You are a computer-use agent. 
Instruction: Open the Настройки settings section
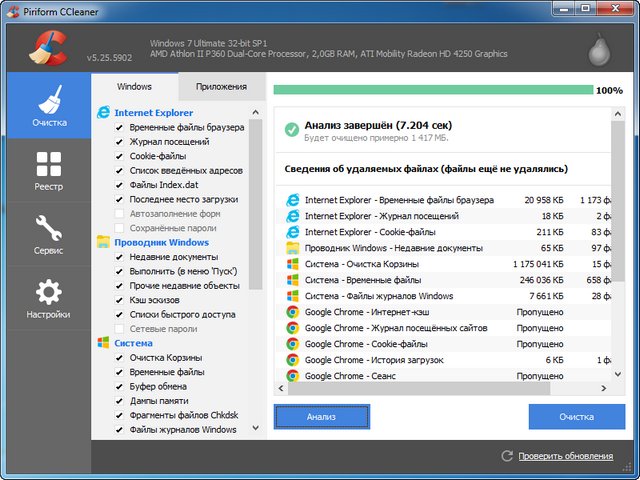pyautogui.click(x=48, y=298)
